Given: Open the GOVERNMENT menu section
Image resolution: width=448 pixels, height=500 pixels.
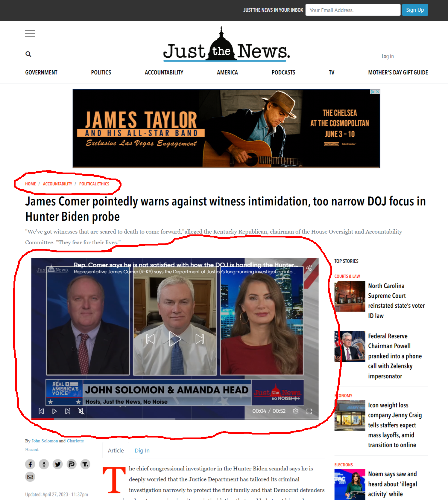Looking at the screenshot, I should [x=41, y=72].
